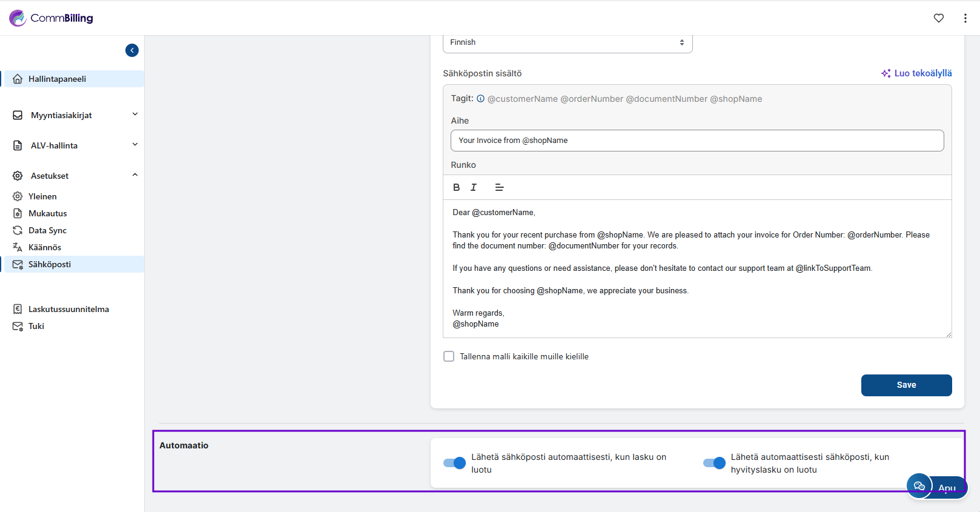Go to Käännös settings
The image size is (980, 512).
click(45, 247)
